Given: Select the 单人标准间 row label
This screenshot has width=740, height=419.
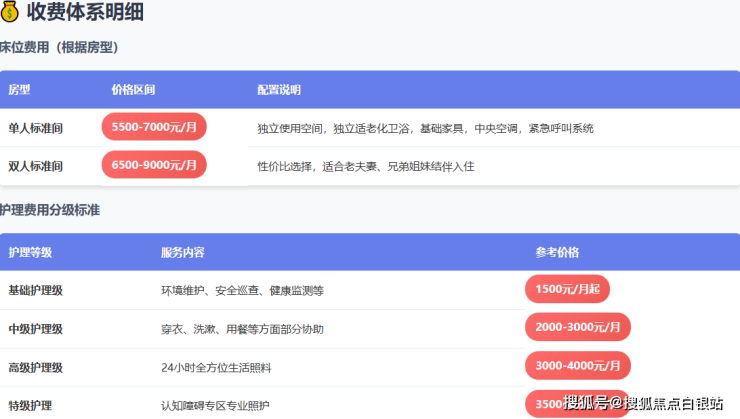Looking at the screenshot, I should pos(35,128).
